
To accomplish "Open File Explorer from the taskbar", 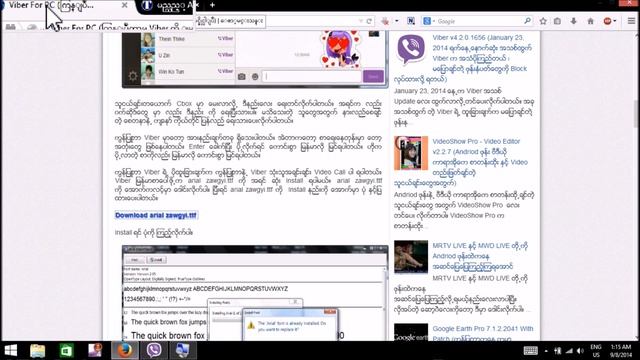I will click(38, 351).
